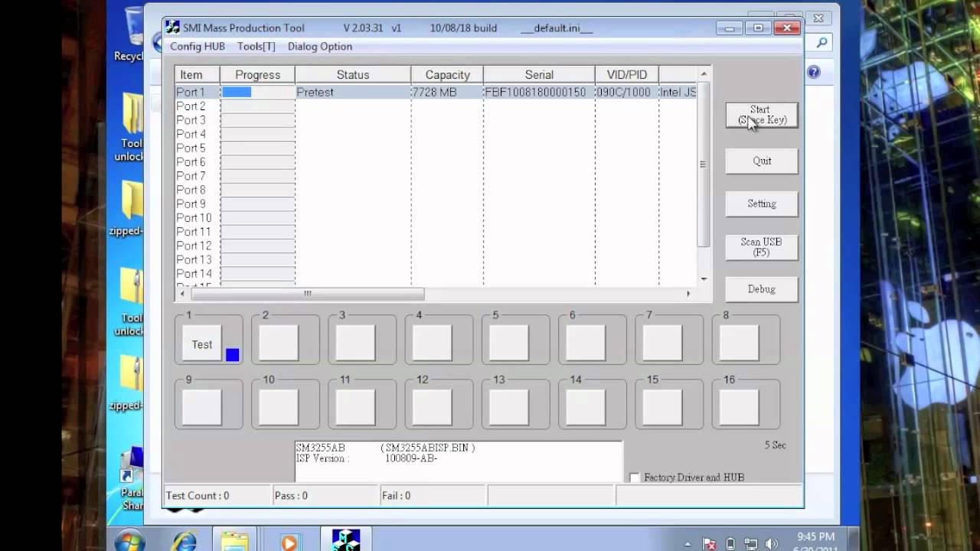This screenshot has height=551, width=980.
Task: Click the network tray icon
Action: (751, 544)
